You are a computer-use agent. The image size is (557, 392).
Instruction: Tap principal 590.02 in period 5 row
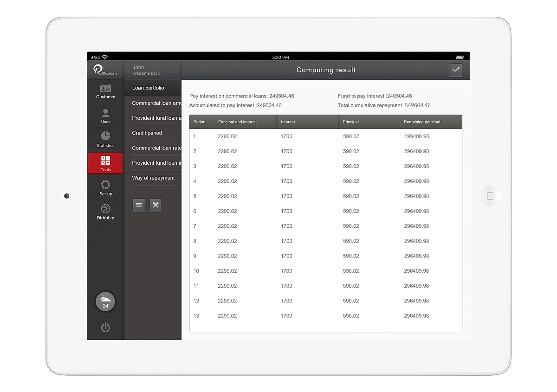coord(351,196)
